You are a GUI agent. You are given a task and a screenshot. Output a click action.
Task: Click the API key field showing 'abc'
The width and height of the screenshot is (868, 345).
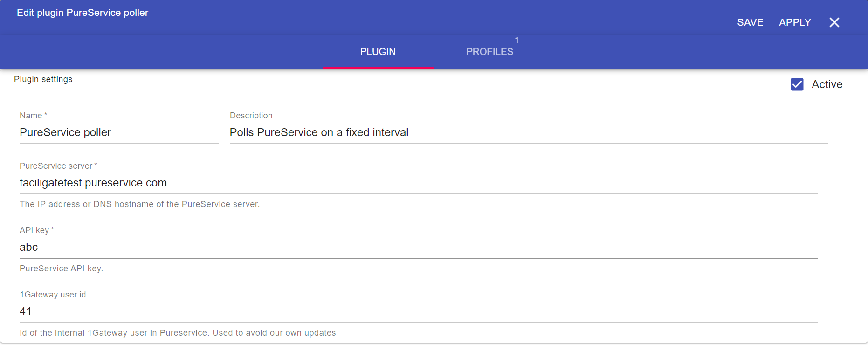tap(418, 248)
